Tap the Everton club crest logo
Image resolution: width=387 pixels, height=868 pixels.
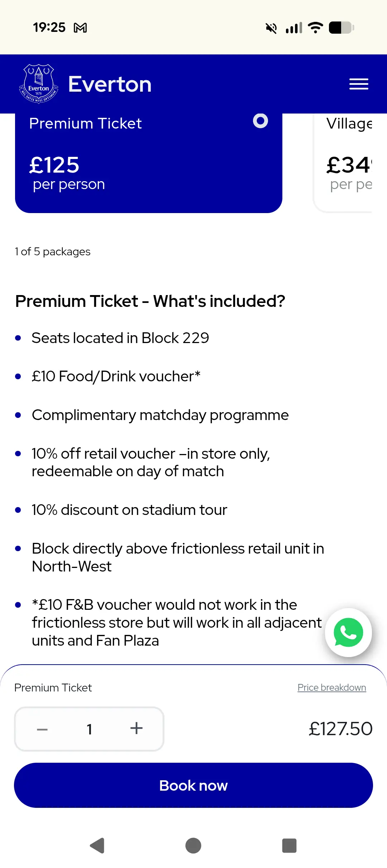coord(38,84)
